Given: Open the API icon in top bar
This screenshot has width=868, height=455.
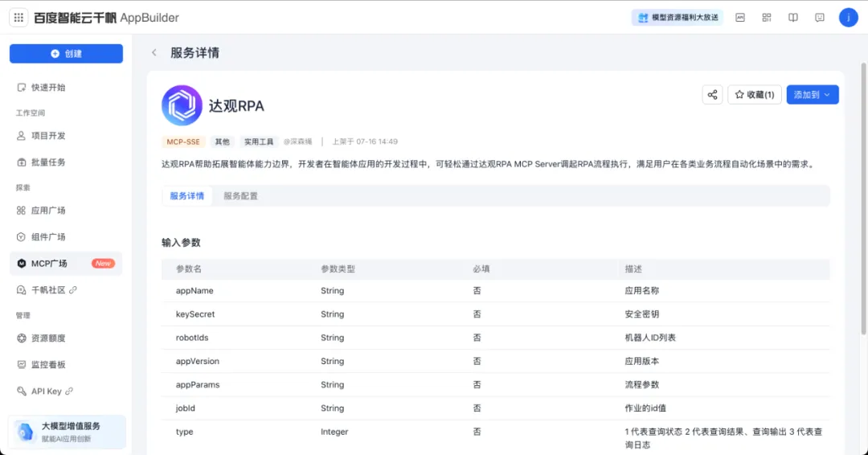Looking at the screenshot, I should (x=739, y=18).
